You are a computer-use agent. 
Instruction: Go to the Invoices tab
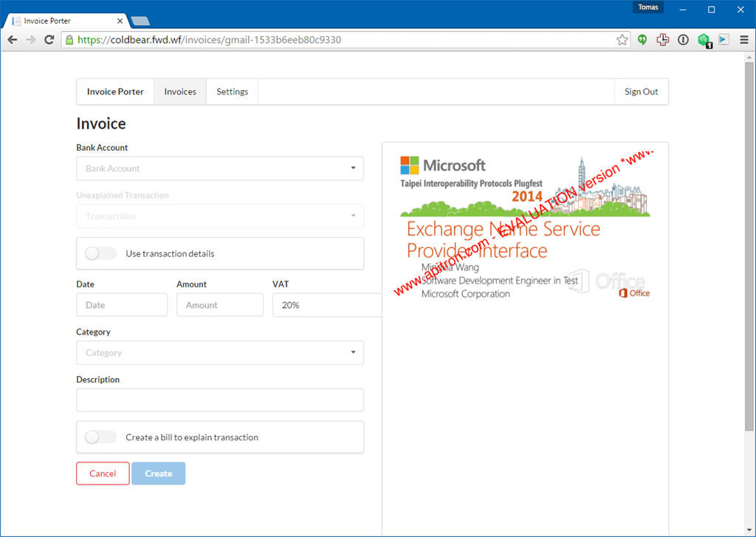click(180, 92)
